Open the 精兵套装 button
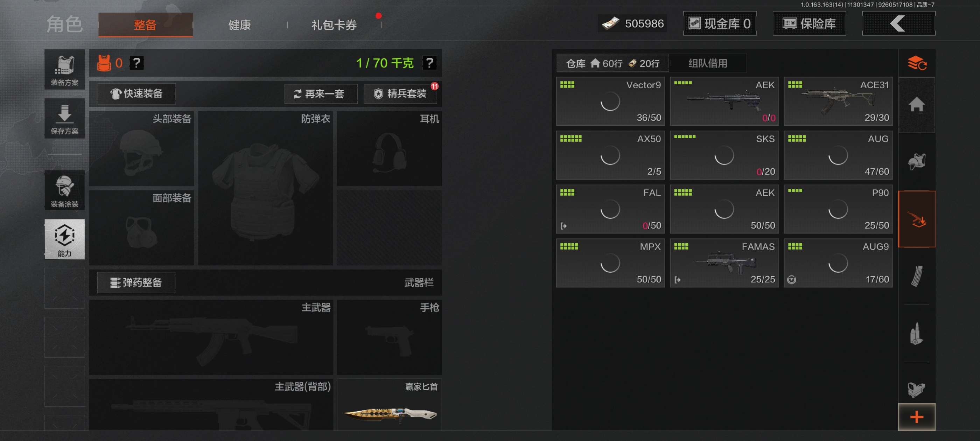The image size is (980, 441). (x=400, y=93)
